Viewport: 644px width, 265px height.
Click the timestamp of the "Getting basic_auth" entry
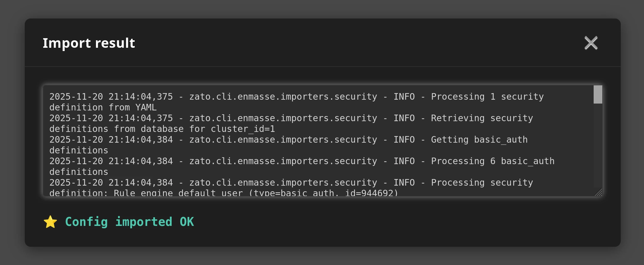click(111, 140)
